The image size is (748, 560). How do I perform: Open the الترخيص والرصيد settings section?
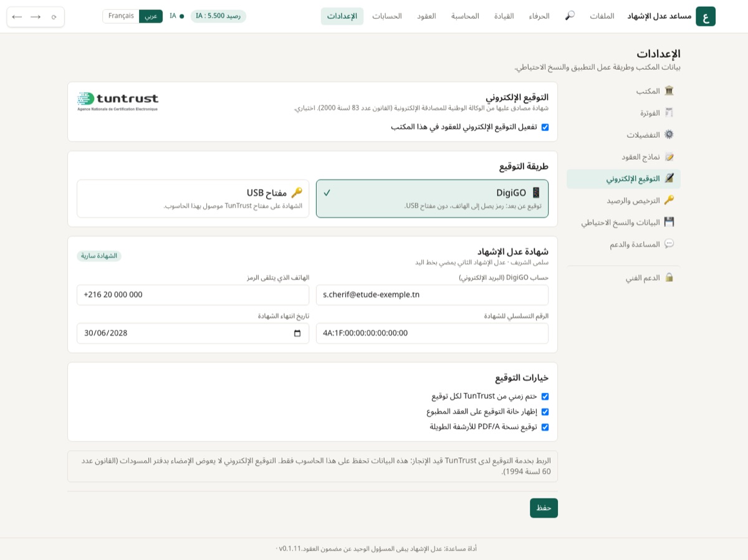tap(623, 200)
